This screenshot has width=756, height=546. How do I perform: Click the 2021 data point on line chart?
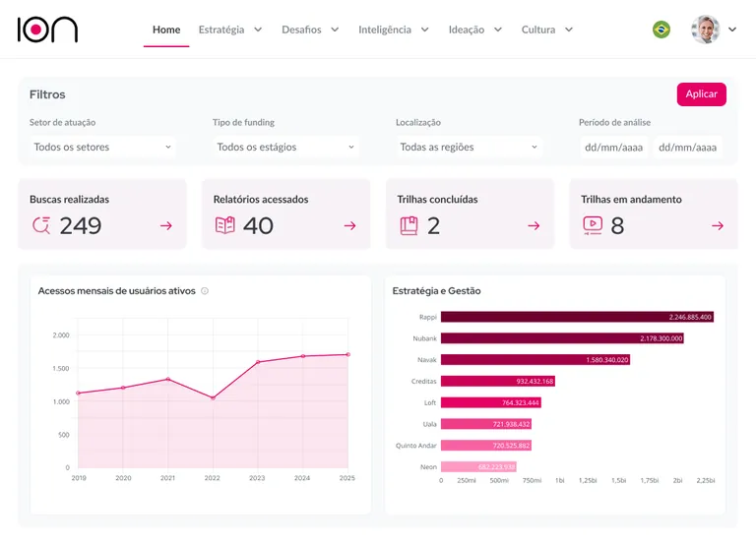coord(167,379)
